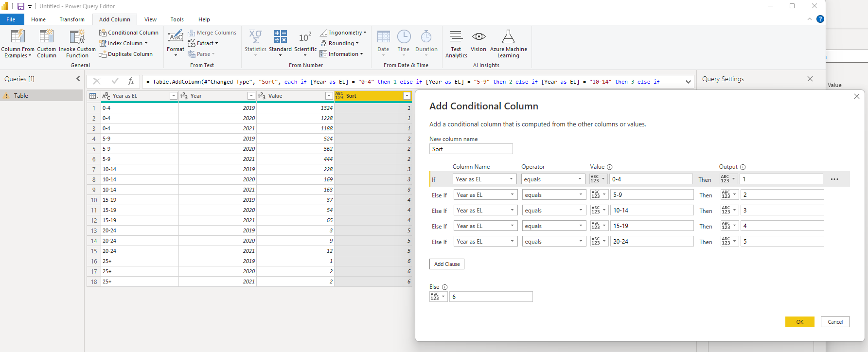Click the Custom Column icon
868x352 pixels.
tap(47, 37)
